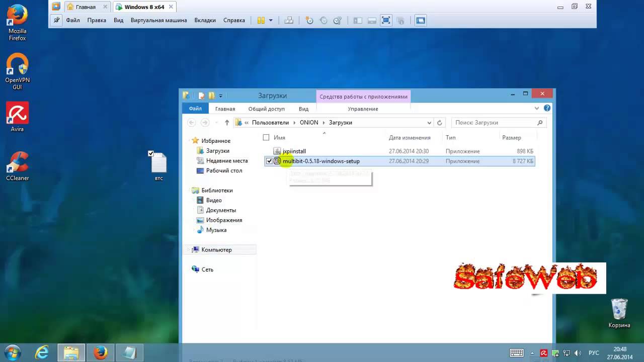The height and width of the screenshot is (362, 644).
Task: Navigate up one folder level arrow
Action: [227, 123]
